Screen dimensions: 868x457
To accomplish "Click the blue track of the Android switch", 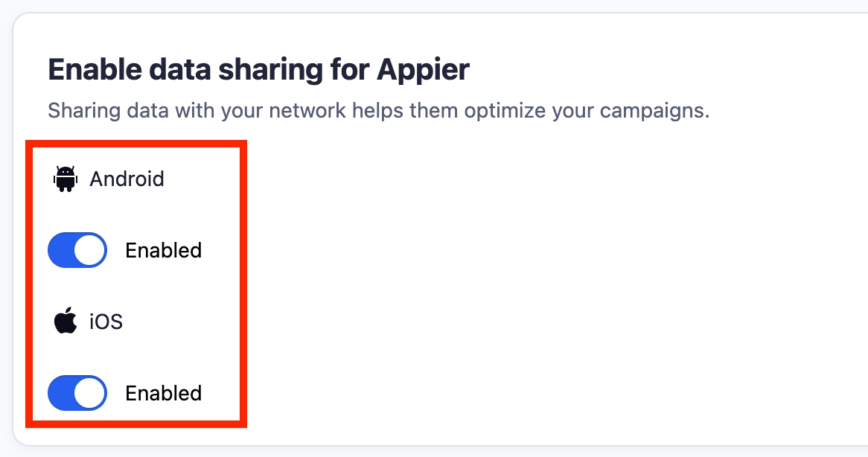I will pos(61,250).
